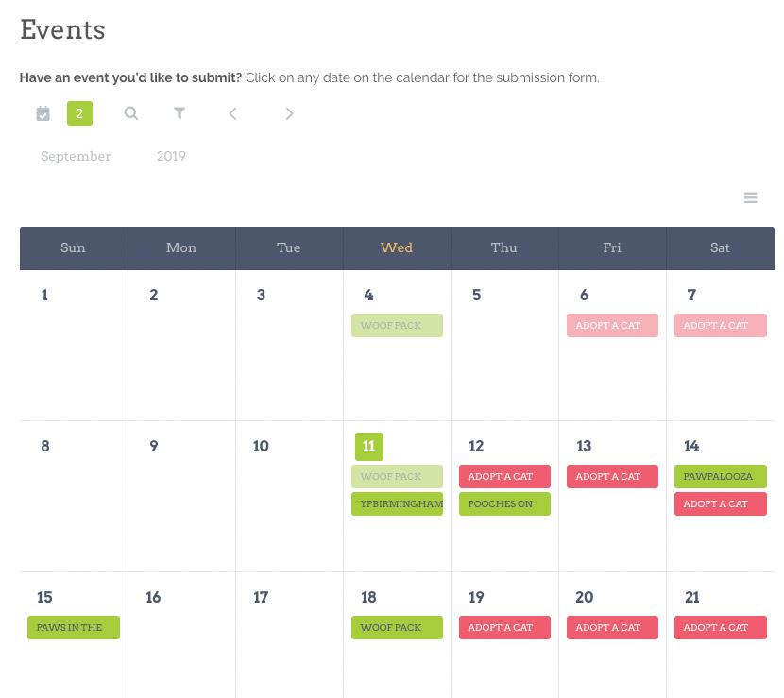Open the event filter funnel icon
Screen dimensions: 784x698
coord(179,113)
